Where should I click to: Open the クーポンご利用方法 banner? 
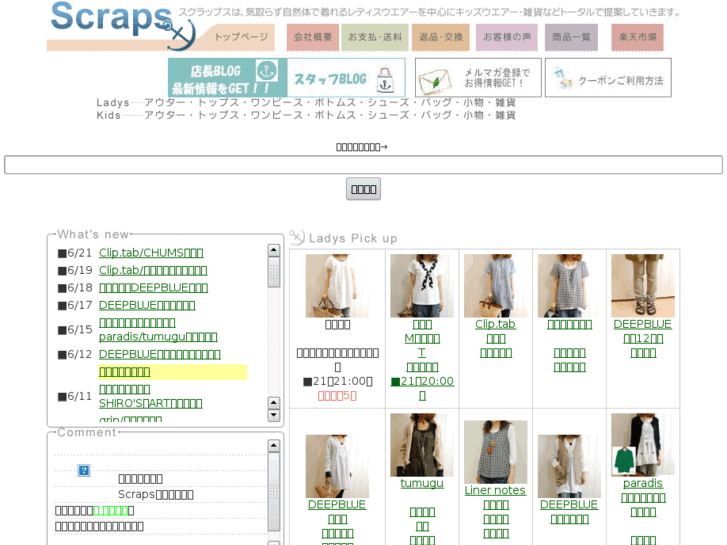point(608,77)
